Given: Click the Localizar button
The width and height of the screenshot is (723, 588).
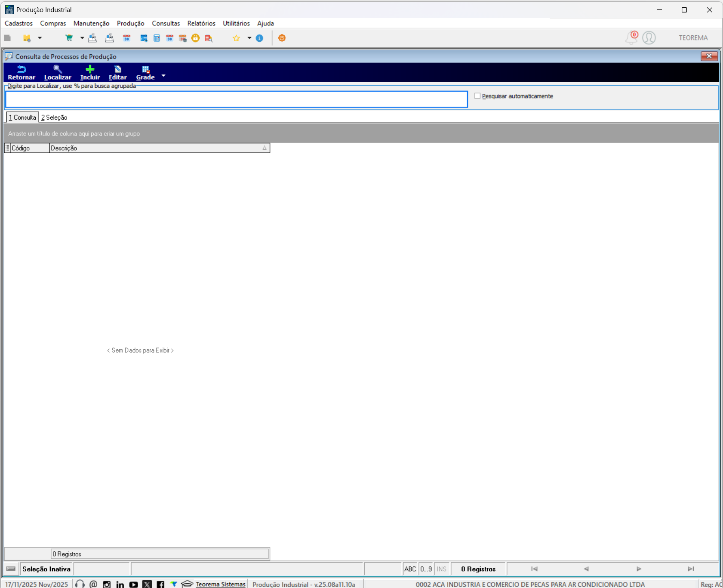Looking at the screenshot, I should tap(58, 73).
